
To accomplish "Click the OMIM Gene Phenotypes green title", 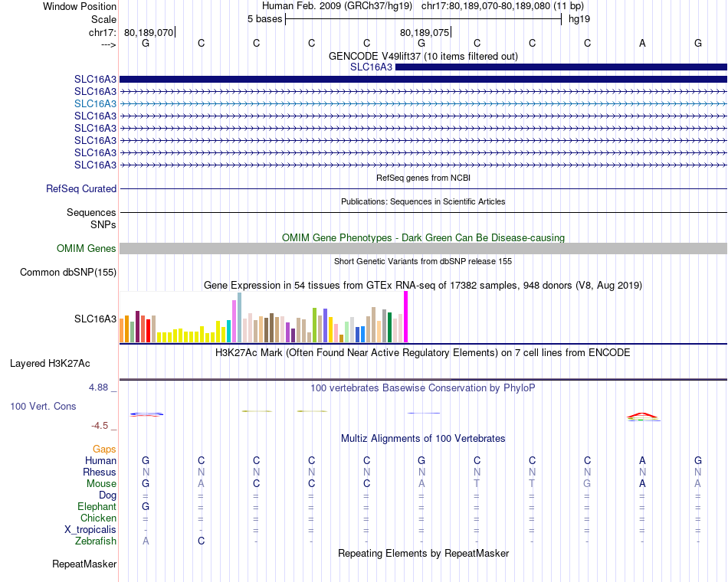I will (x=423, y=237).
